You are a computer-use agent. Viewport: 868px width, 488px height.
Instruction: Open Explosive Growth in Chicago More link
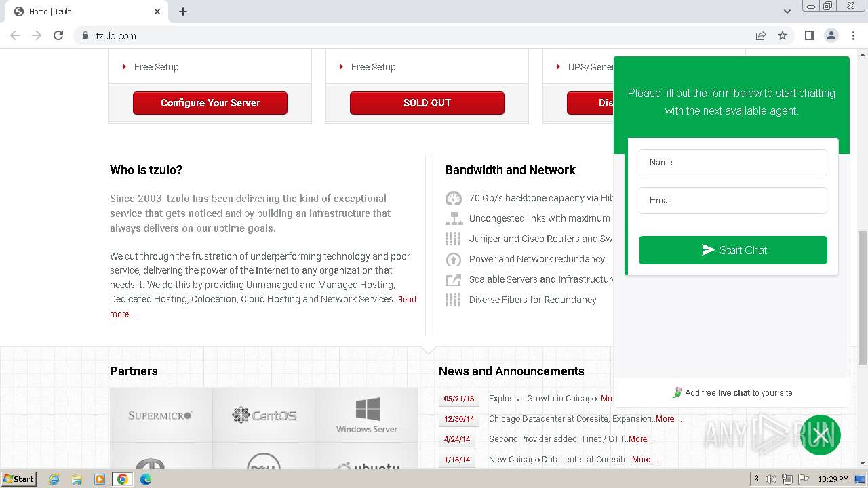(x=606, y=399)
